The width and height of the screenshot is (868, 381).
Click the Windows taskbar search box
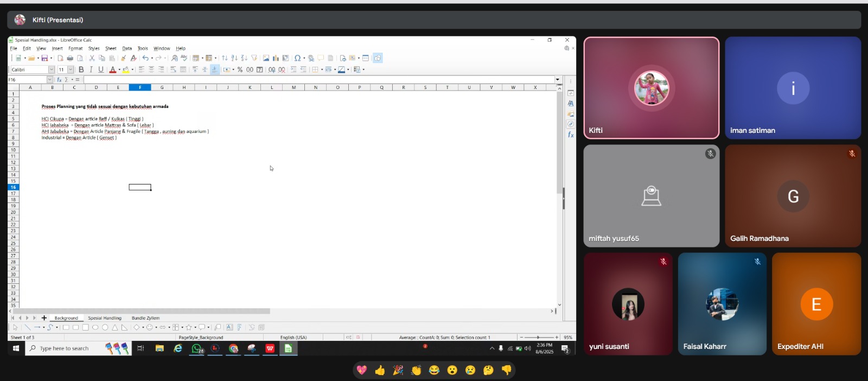pos(79,348)
